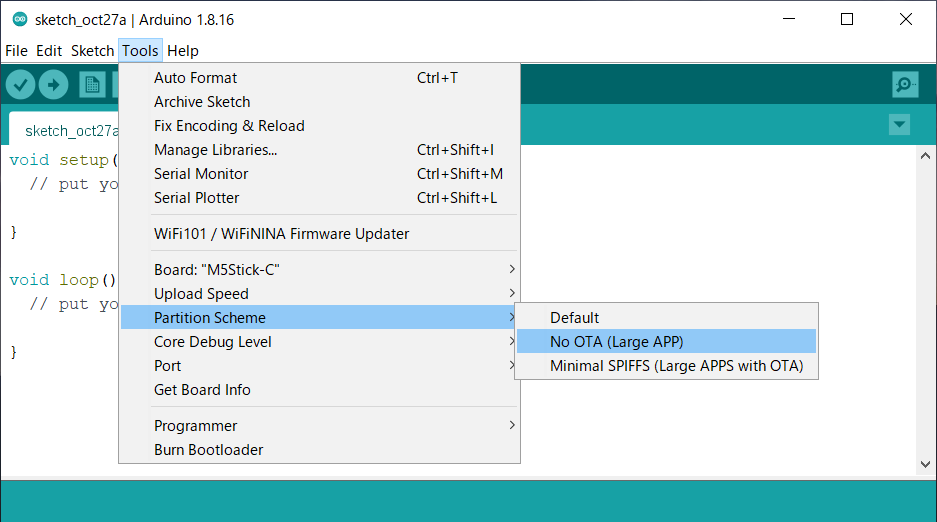Click Burn Bootloader entry
The height and width of the screenshot is (522, 937).
320,449
